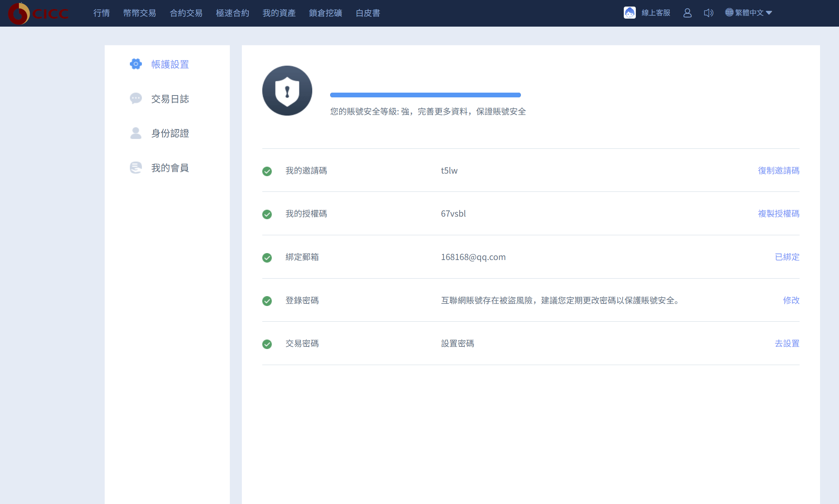Click the 復制邀請碼 link
This screenshot has height=504, width=839.
click(x=778, y=170)
